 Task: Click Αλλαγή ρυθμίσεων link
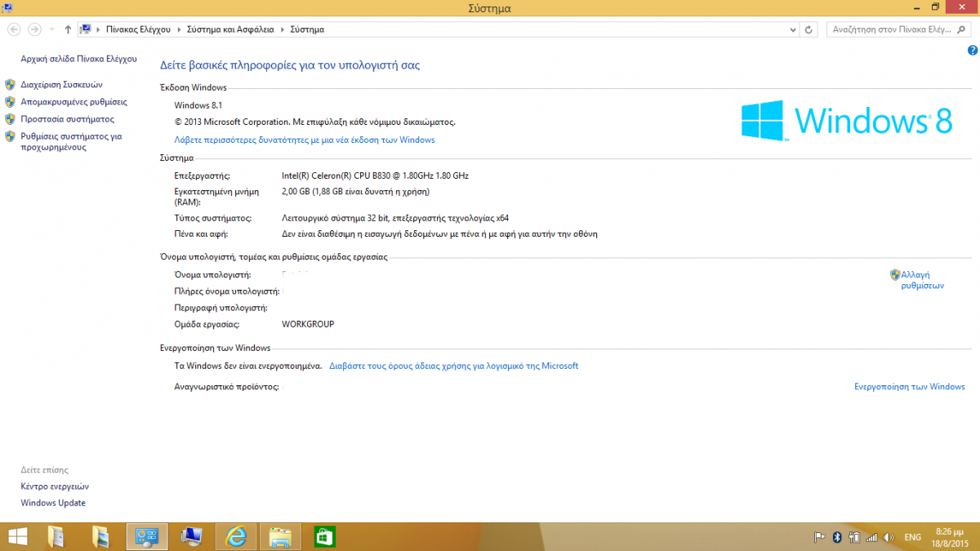click(x=922, y=280)
